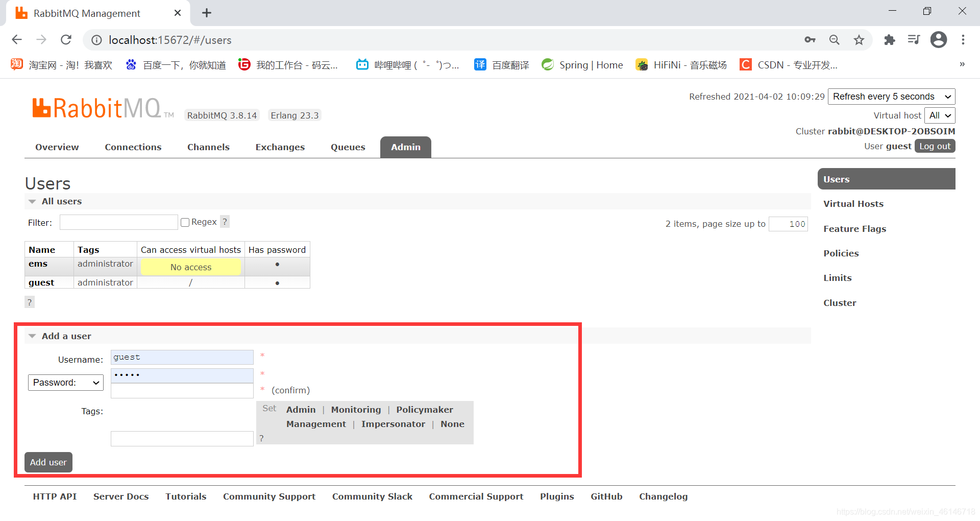Screen dimensions: 980x521
Task: Click the Tags text input field
Action: [182, 439]
